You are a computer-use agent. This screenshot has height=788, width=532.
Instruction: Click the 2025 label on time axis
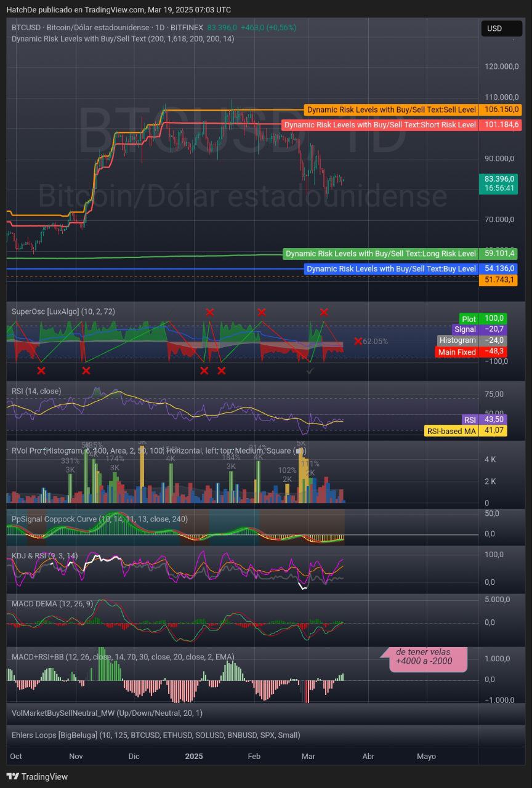pyautogui.click(x=194, y=756)
